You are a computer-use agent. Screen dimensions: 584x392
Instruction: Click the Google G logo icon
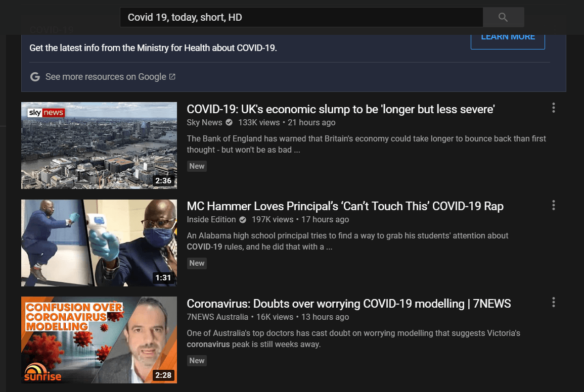pyautogui.click(x=35, y=77)
